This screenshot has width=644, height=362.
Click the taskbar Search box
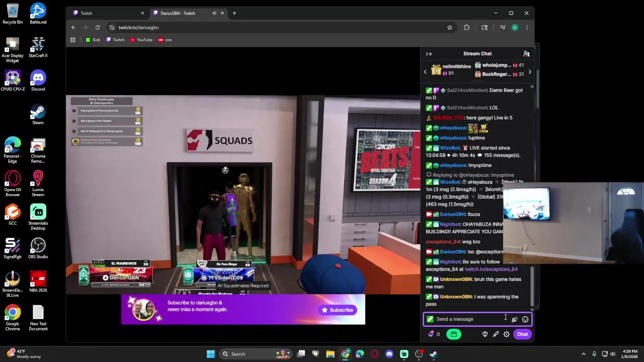click(256, 354)
